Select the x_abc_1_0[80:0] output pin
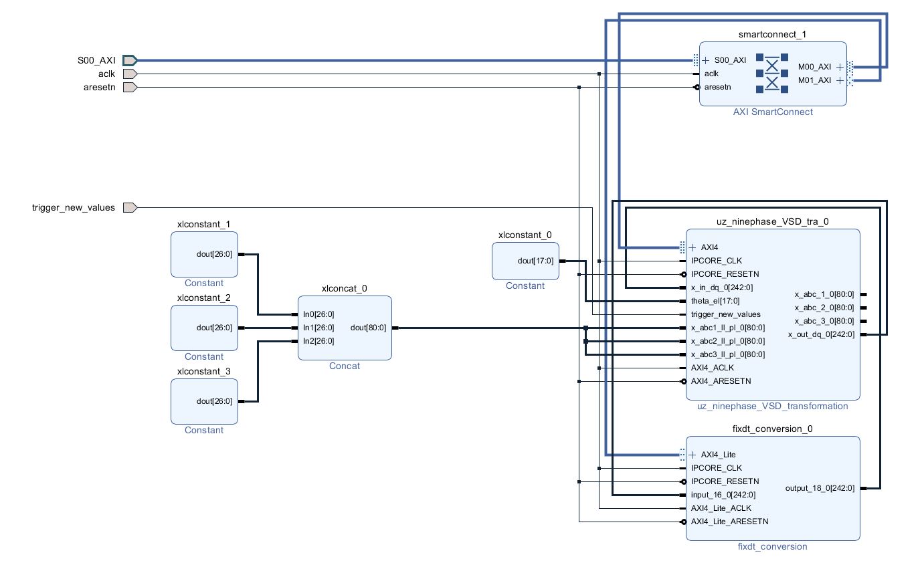The width and height of the screenshot is (924, 565). click(824, 294)
